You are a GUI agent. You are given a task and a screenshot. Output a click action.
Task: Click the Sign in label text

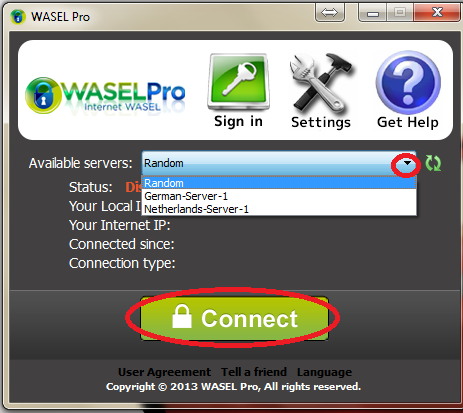[x=238, y=121]
